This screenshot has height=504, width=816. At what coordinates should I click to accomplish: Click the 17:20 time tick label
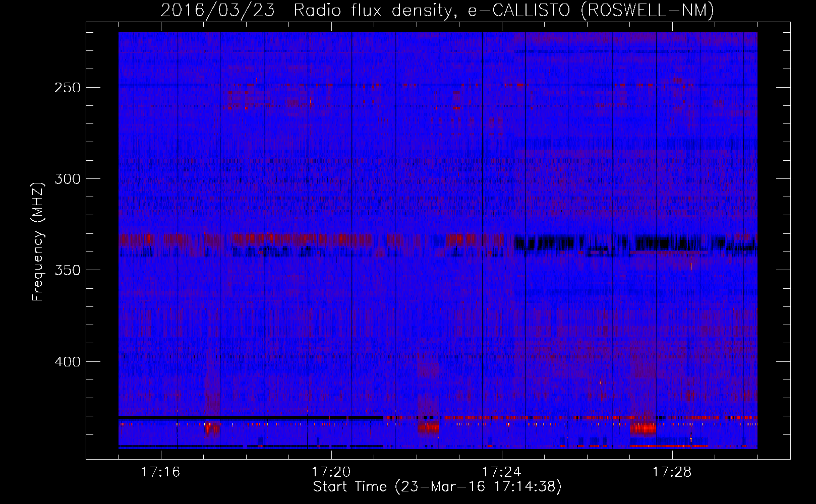(x=331, y=472)
